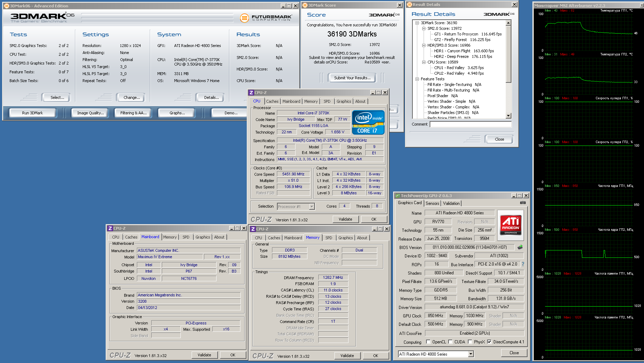Select Pixel Shader N/A tree row
The width and height of the screenshot is (644, 363).
pos(443,96)
